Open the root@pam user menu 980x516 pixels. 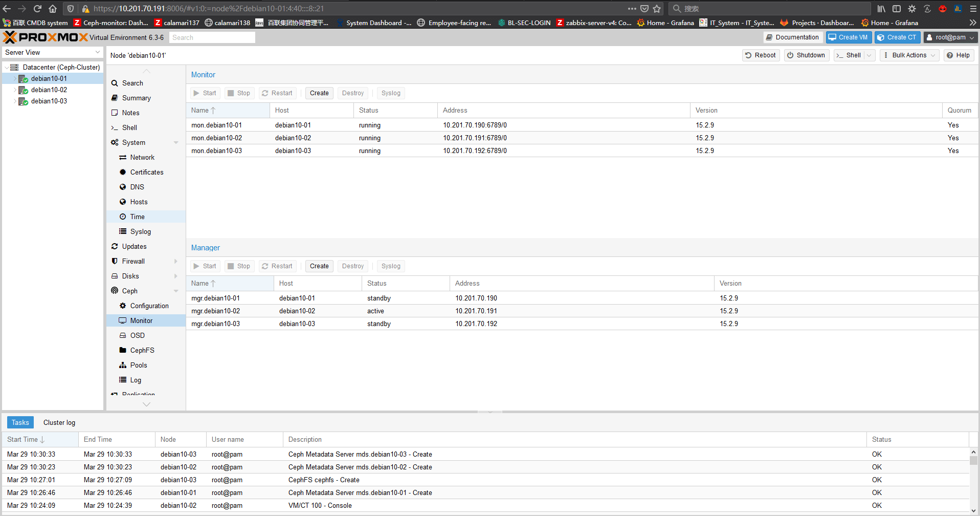coord(951,37)
